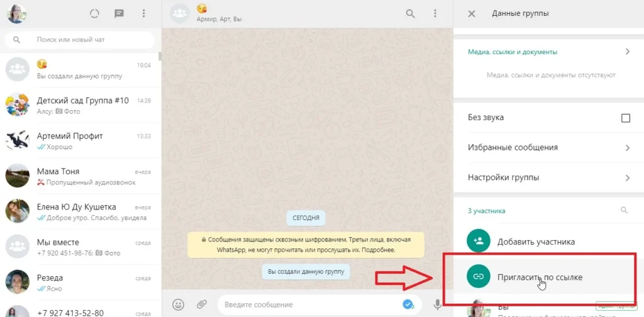Open your profile avatar in sidebar header
Screen dimensions: 644x317
point(17,14)
